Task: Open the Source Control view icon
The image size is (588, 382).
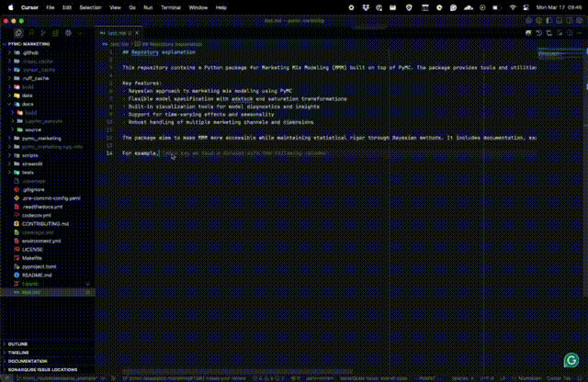Action: [x=43, y=33]
